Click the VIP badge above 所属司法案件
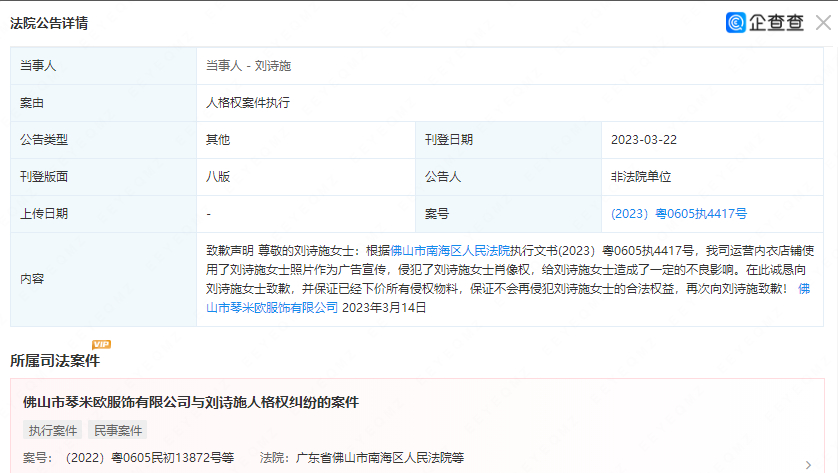 [x=101, y=344]
